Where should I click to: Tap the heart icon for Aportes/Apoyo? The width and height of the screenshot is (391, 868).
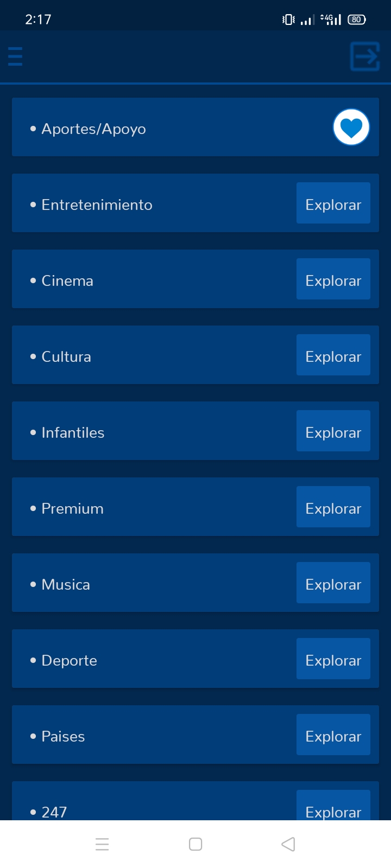point(351,127)
